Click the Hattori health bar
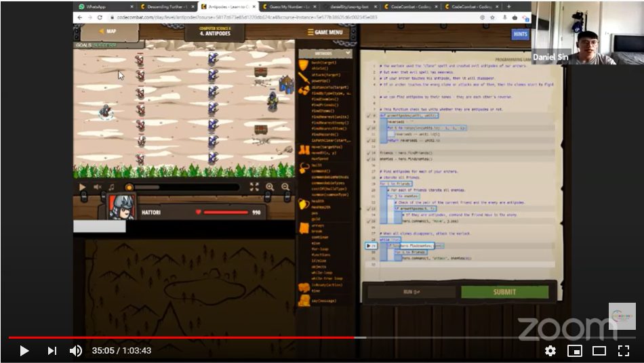Image resolution: width=644 pixels, height=363 pixels. pos(226,212)
